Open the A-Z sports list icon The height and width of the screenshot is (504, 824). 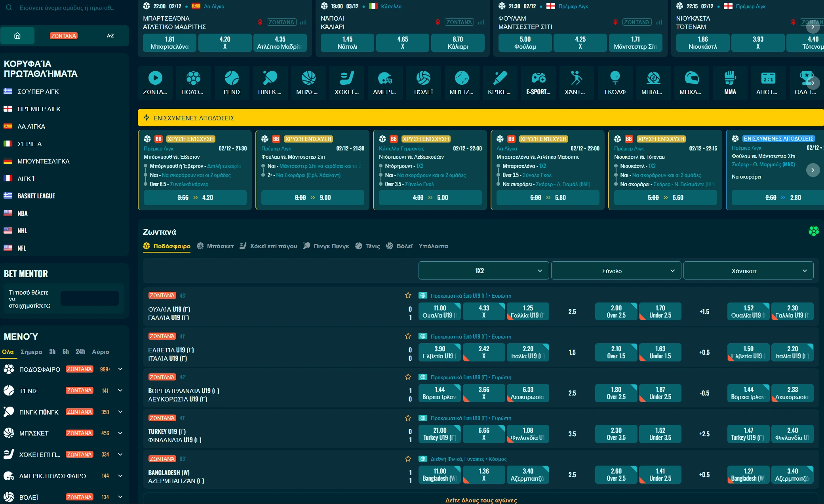(x=110, y=36)
